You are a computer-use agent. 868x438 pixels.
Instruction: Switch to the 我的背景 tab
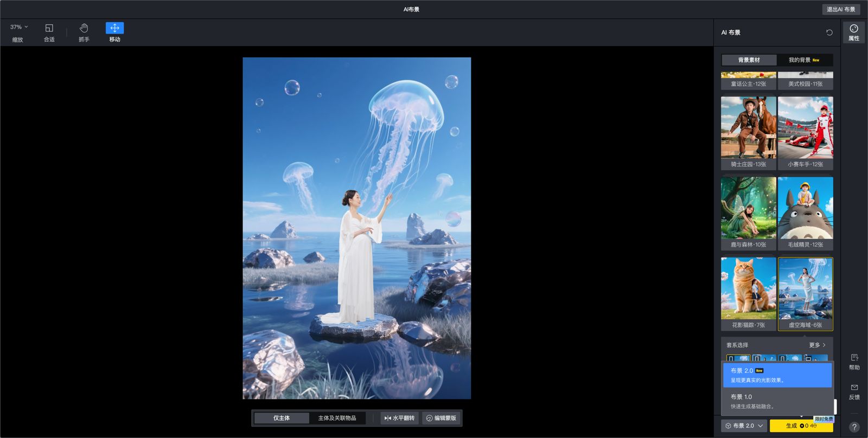click(804, 60)
